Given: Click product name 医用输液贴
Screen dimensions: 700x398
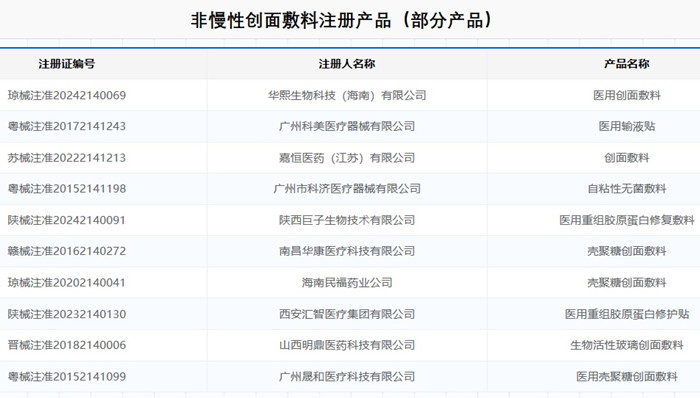Looking at the screenshot, I should (x=627, y=126).
